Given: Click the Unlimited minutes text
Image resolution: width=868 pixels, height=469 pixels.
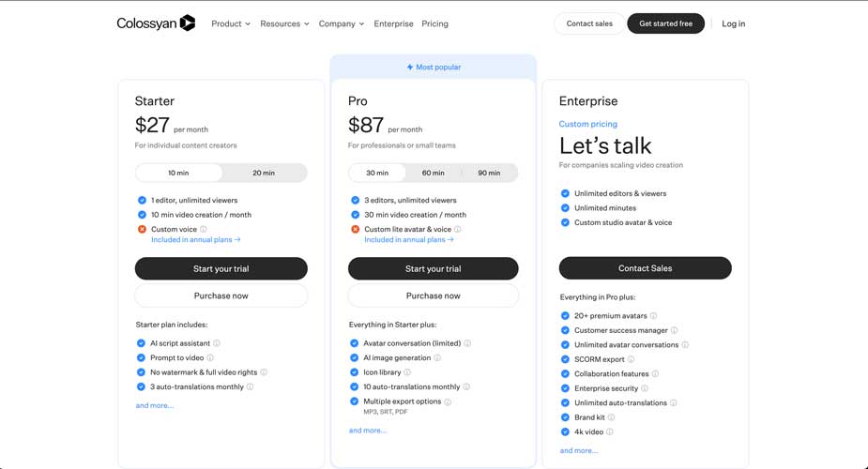Looking at the screenshot, I should coord(605,208).
